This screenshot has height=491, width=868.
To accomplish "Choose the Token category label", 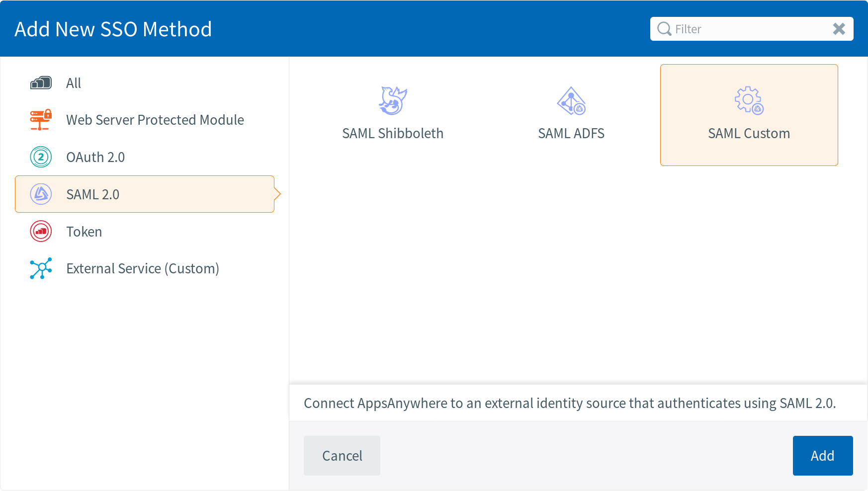I will (84, 232).
